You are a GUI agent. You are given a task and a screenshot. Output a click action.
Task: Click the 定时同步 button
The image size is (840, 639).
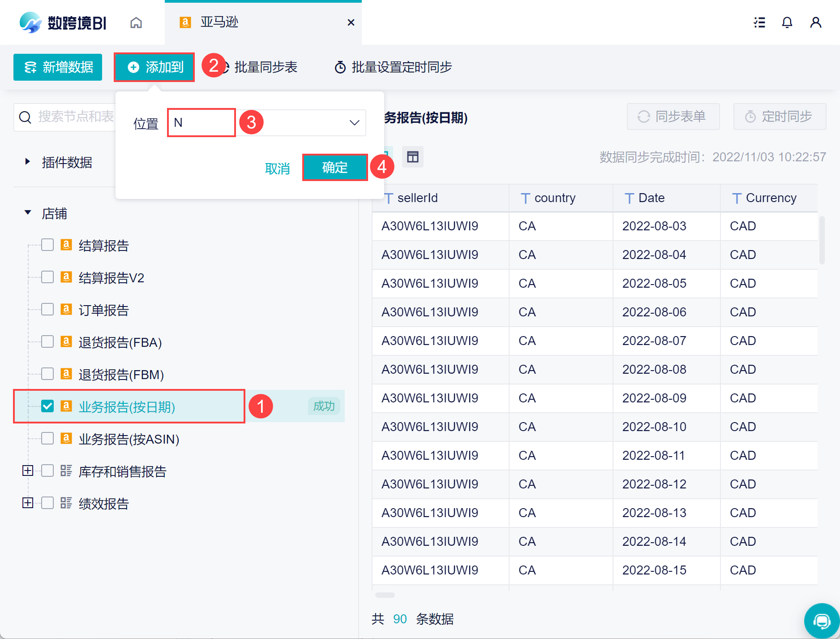coord(780,117)
